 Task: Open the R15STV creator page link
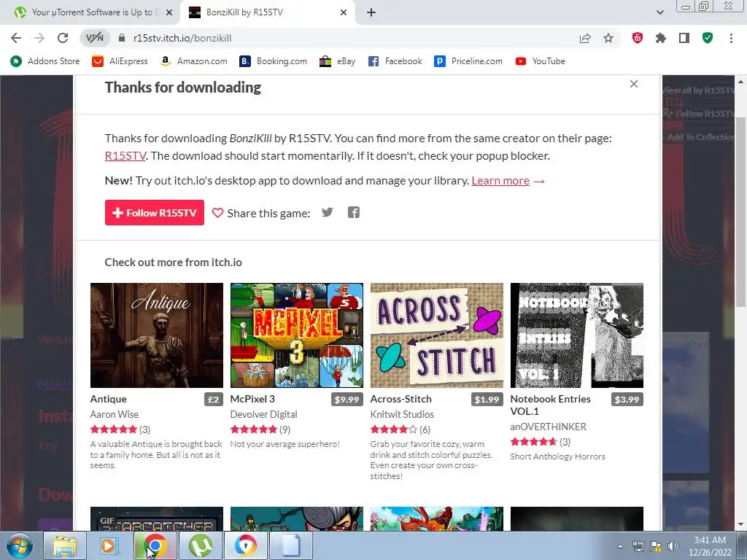[x=125, y=156]
